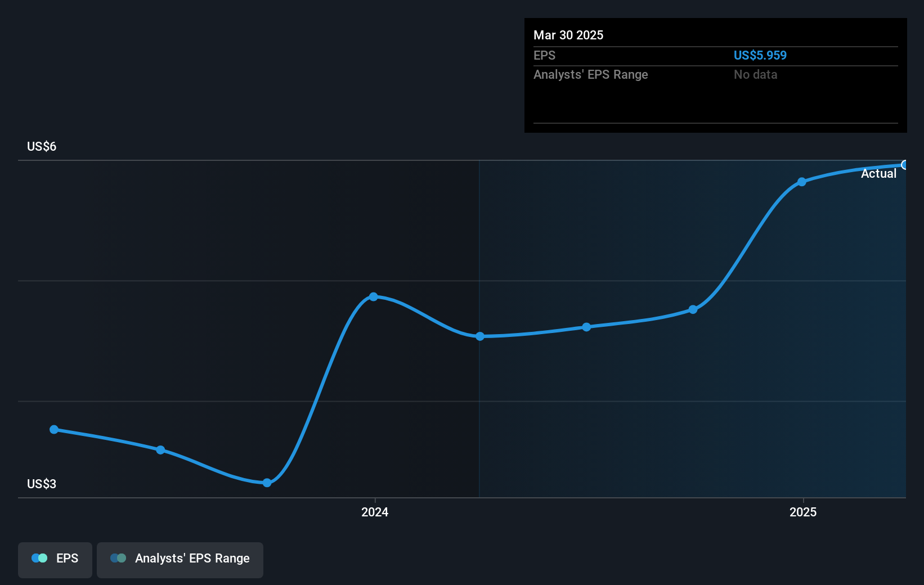Viewport: 924px width, 585px height.
Task: Click the US$5.959 EPS value in tooltip
Action: coord(760,55)
